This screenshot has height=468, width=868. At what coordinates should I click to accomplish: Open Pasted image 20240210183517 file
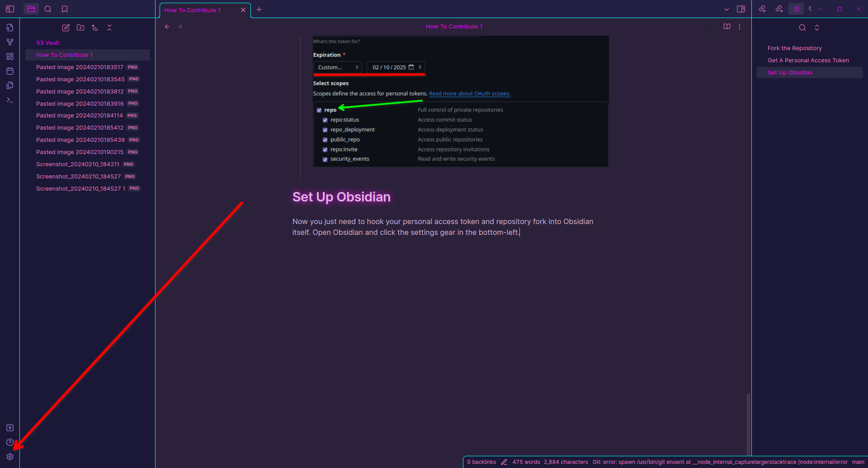pos(87,67)
